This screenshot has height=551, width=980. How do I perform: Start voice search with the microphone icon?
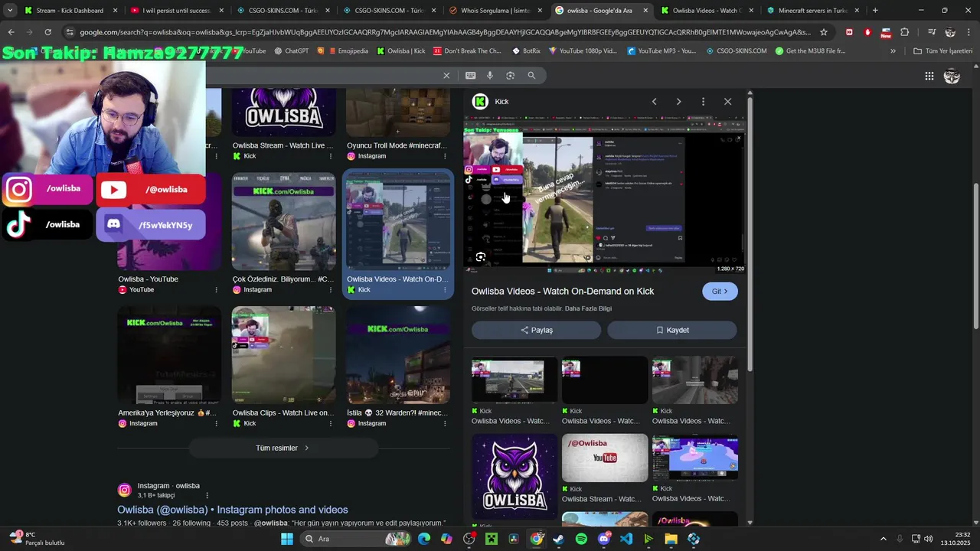[x=490, y=75]
